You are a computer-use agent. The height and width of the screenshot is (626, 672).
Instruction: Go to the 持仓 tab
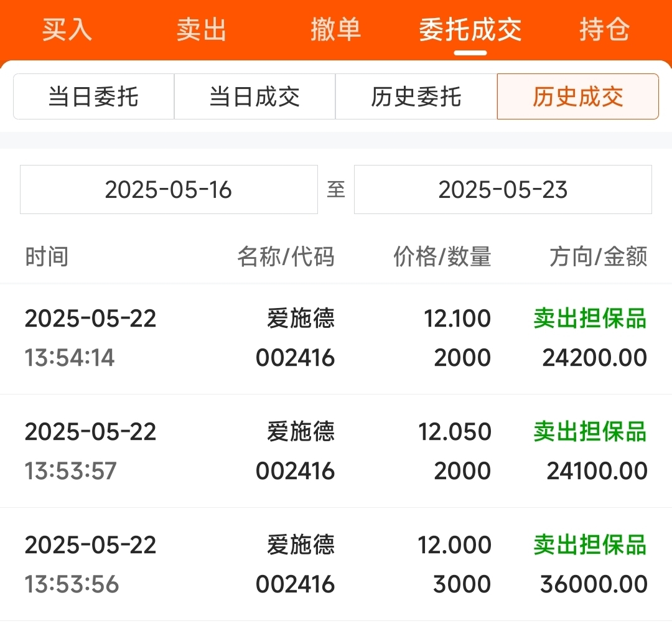point(604,30)
